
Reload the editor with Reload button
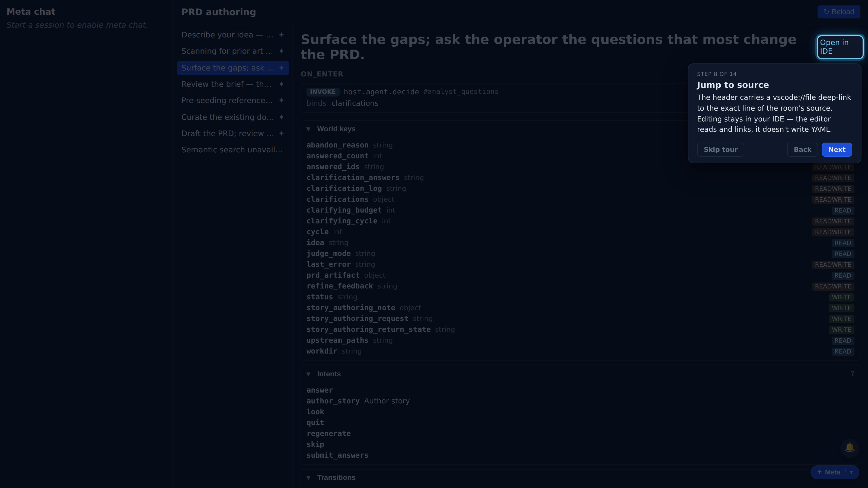839,12
